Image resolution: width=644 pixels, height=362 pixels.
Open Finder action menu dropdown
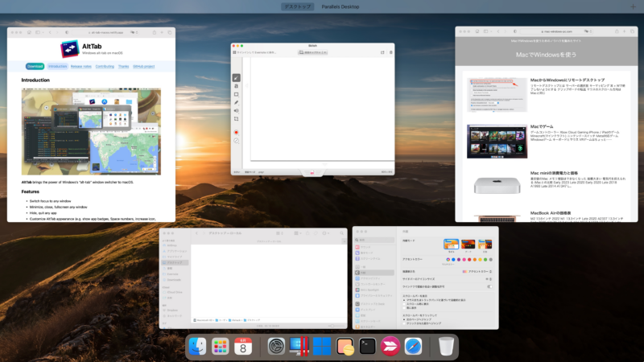(325, 233)
